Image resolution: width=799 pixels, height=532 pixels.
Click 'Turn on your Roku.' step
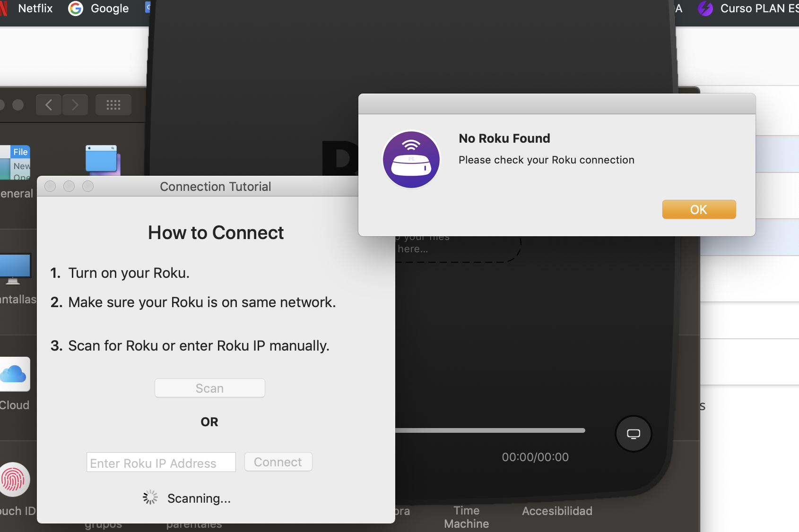[x=129, y=273]
